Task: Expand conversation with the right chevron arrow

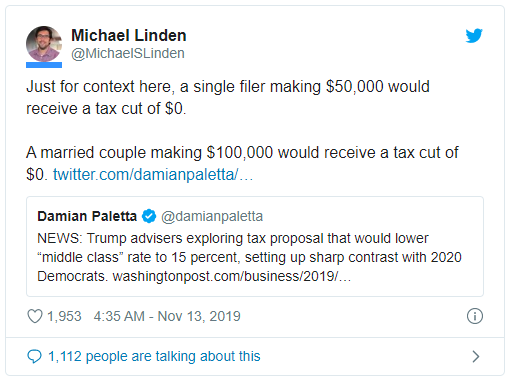Action: pos(476,356)
